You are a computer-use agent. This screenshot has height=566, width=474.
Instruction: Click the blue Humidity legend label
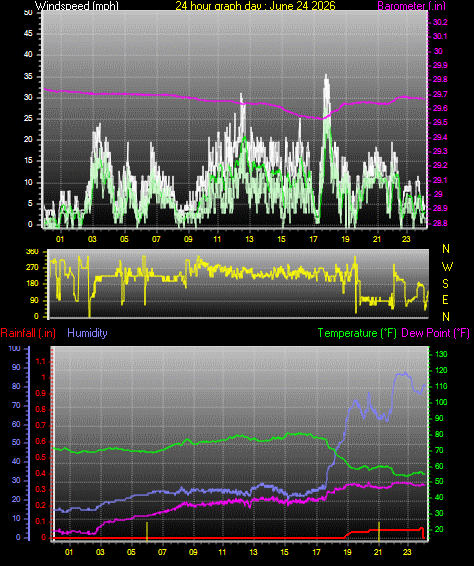pyautogui.click(x=87, y=333)
